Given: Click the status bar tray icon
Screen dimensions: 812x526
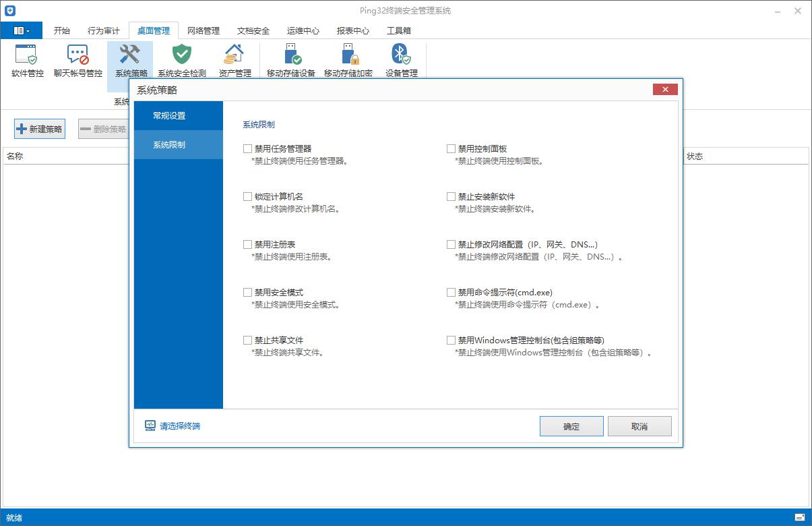Looking at the screenshot, I should 799,518.
